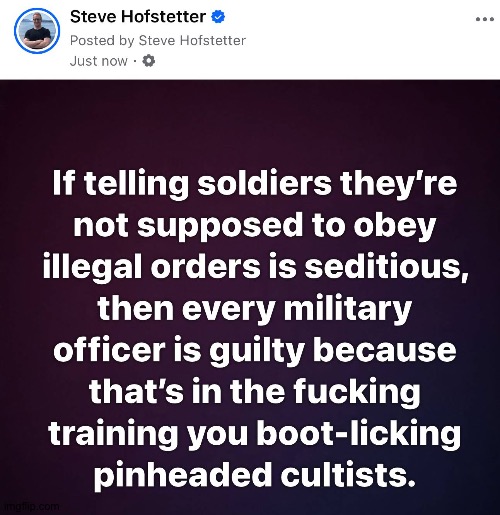Open Steve Hofstetter's circular profile picture

(x=37, y=31)
